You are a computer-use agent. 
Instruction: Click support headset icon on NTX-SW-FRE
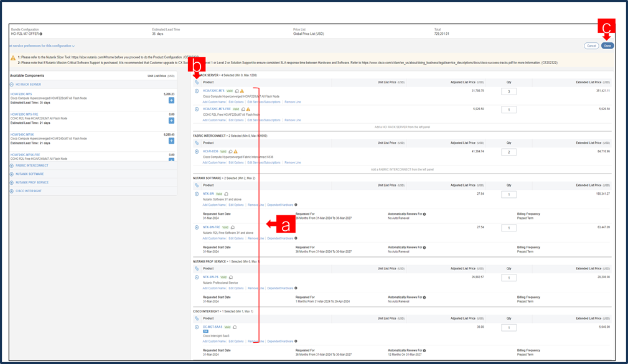click(x=233, y=228)
